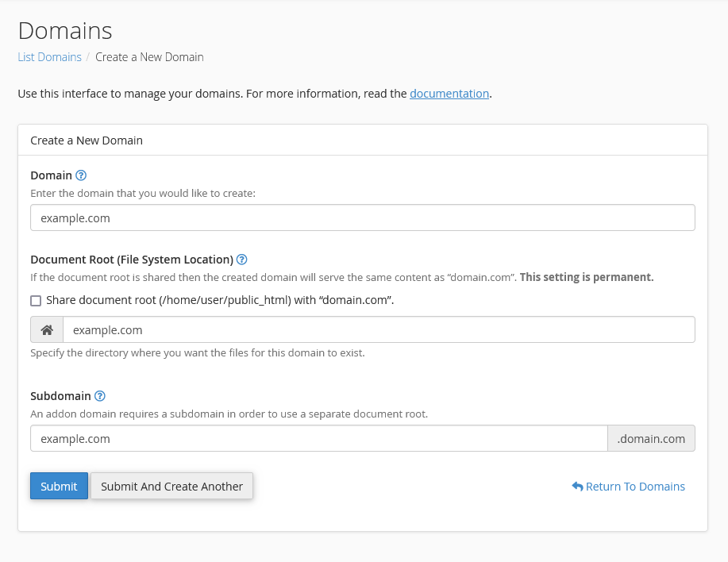Click the Document Root section label
The image size is (728, 562).
point(130,260)
